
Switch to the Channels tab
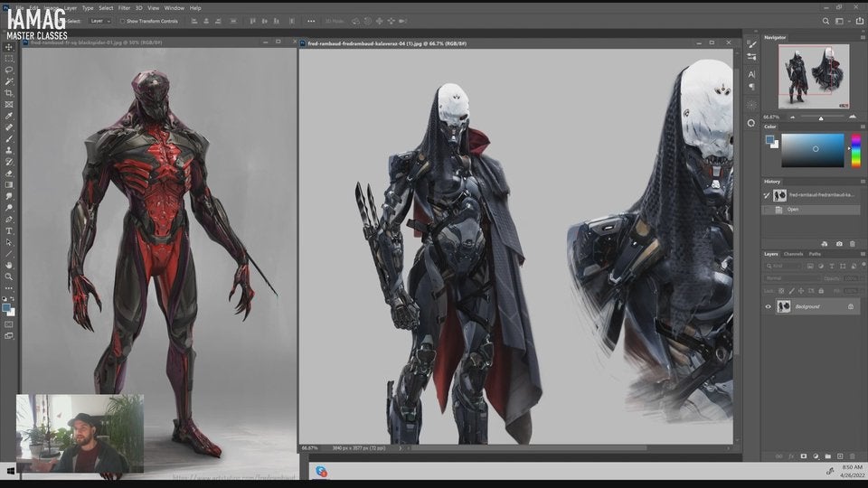coord(793,254)
